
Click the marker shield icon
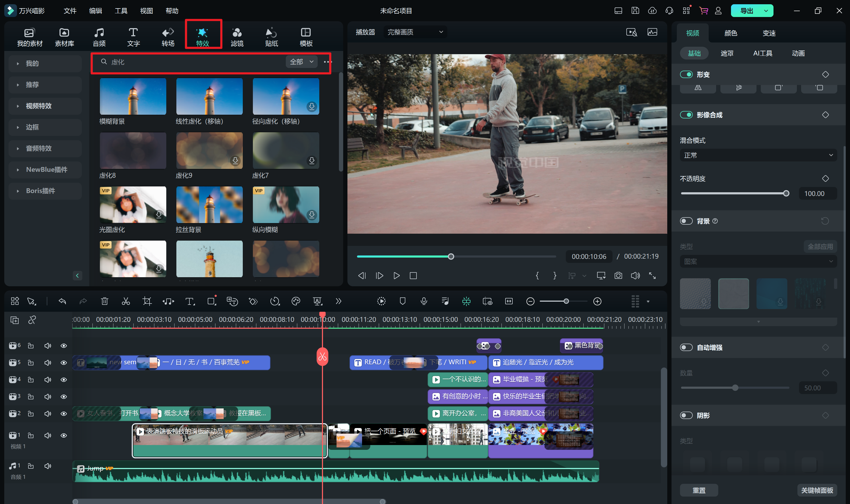tap(403, 301)
